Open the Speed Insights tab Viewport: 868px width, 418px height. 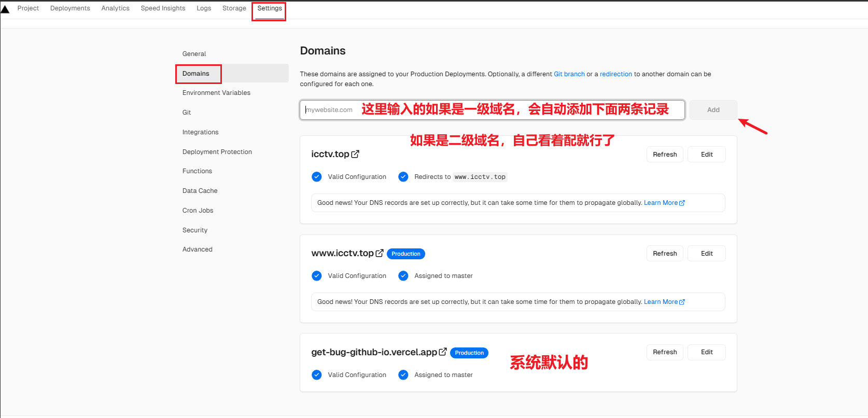click(x=163, y=8)
